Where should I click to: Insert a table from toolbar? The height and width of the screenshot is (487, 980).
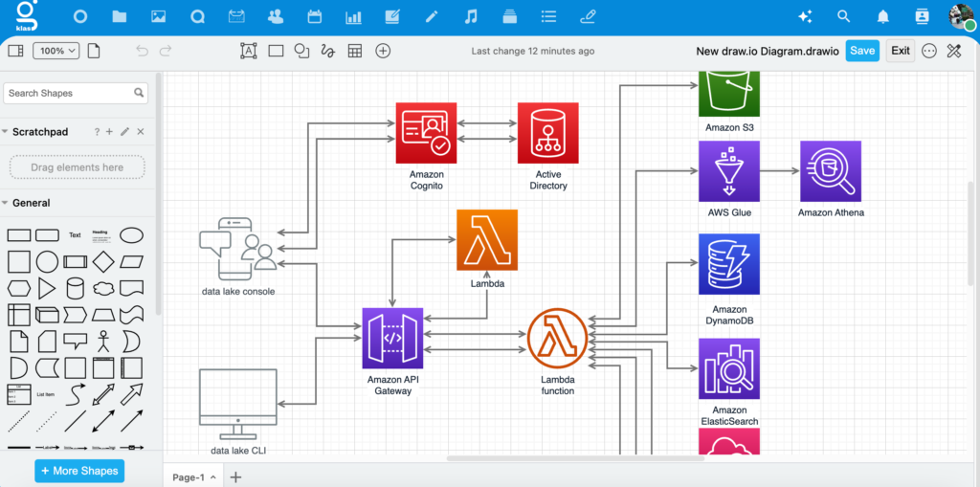point(355,51)
